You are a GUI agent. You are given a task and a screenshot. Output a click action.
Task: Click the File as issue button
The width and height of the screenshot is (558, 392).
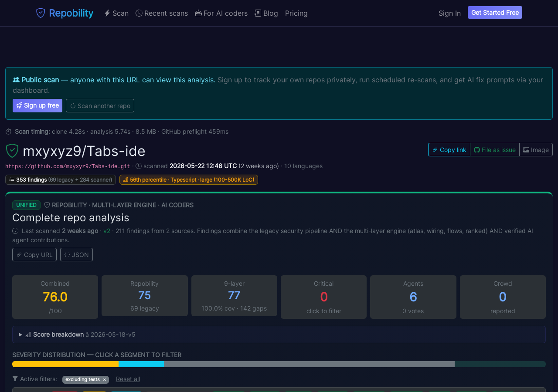(x=495, y=149)
